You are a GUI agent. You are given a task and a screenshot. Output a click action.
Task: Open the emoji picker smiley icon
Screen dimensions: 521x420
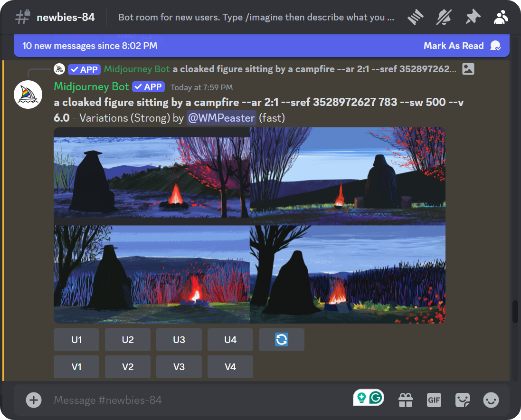point(491,400)
